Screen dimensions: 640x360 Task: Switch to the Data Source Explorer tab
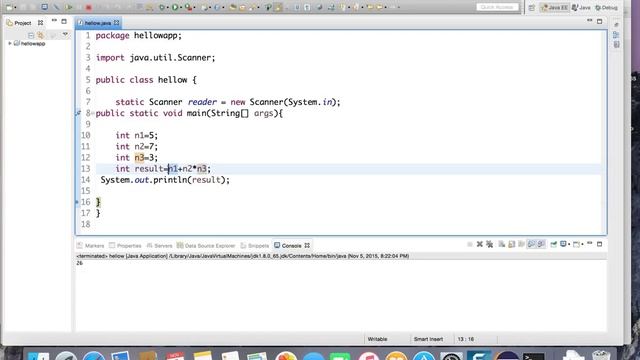(x=206, y=246)
